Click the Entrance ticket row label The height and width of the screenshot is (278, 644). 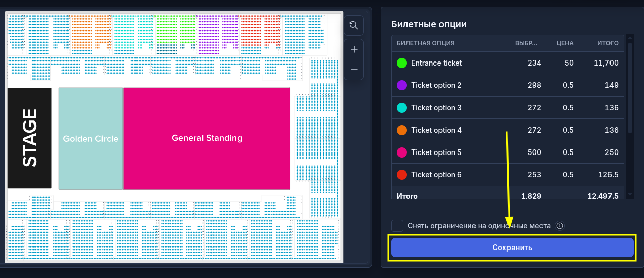pyautogui.click(x=436, y=63)
